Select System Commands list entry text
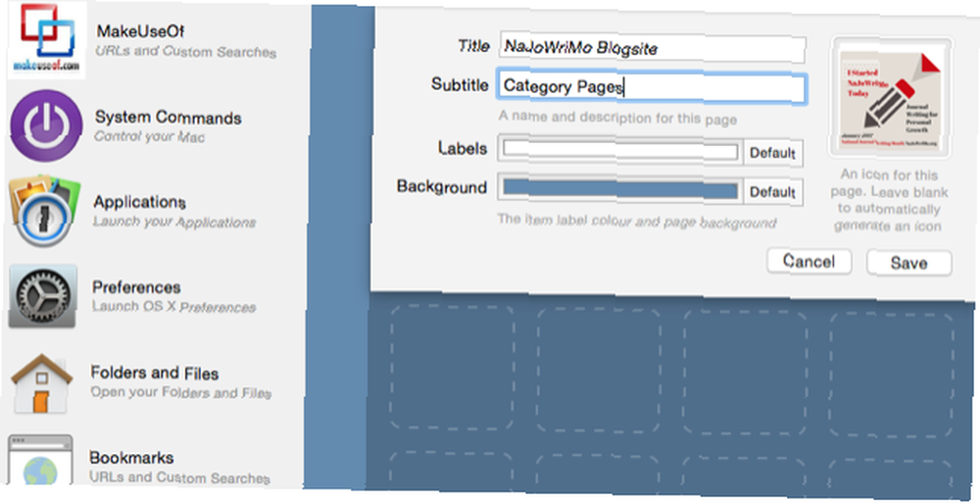 168,127
